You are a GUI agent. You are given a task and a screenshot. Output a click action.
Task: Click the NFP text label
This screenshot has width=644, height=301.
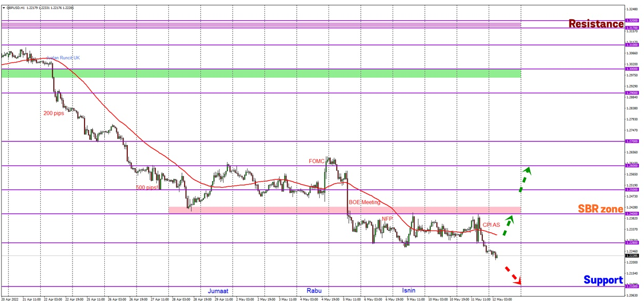click(x=386, y=219)
